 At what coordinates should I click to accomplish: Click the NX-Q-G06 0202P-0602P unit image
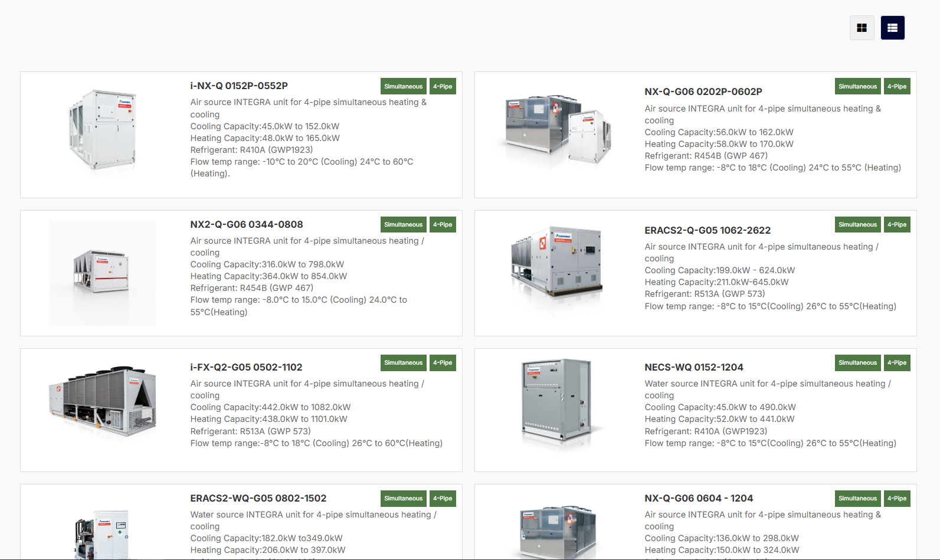[557, 130]
